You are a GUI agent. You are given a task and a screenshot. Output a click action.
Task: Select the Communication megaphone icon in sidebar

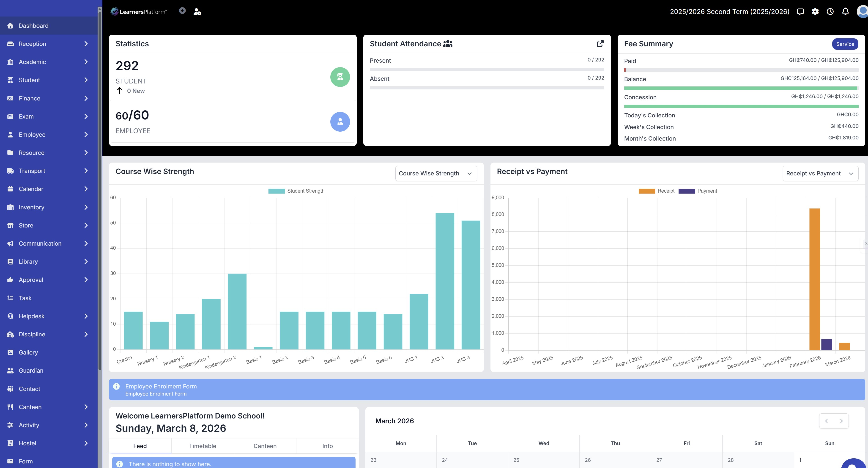click(x=10, y=243)
